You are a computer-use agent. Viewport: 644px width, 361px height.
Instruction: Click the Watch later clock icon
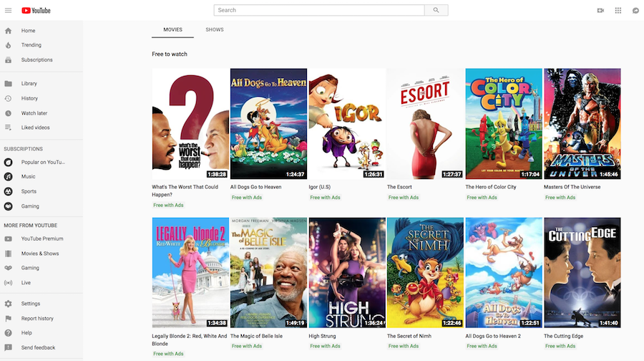(x=9, y=113)
